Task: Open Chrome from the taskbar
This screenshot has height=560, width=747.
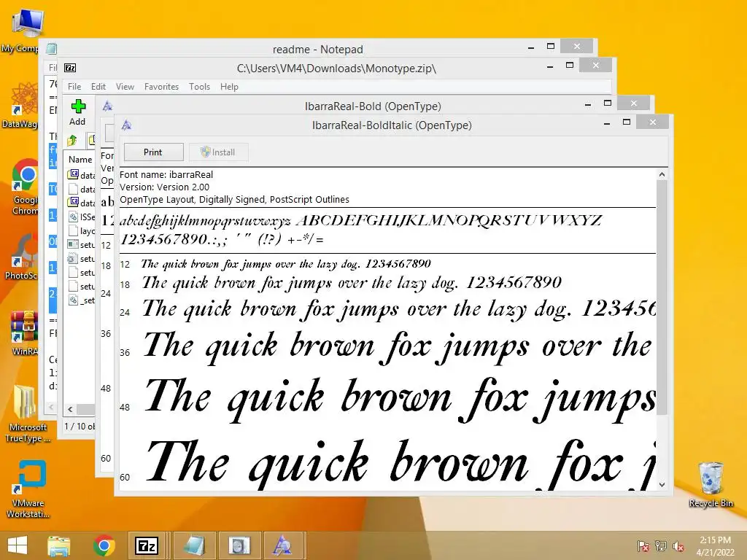Action: coord(104,545)
